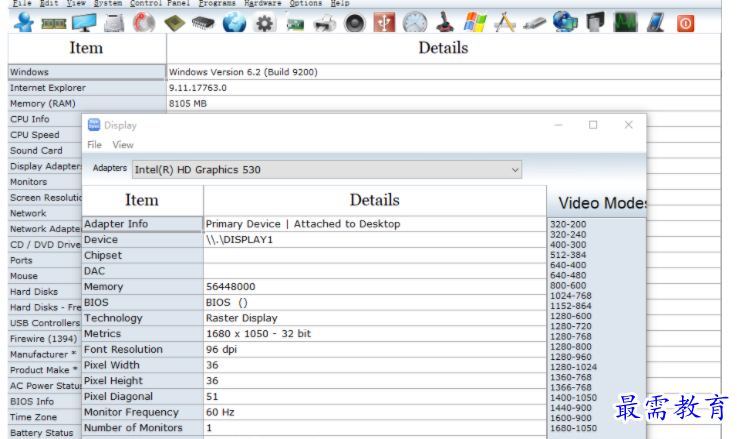The width and height of the screenshot is (737, 439).
Task: Click the red USB toolbar icon
Action: pos(384,23)
